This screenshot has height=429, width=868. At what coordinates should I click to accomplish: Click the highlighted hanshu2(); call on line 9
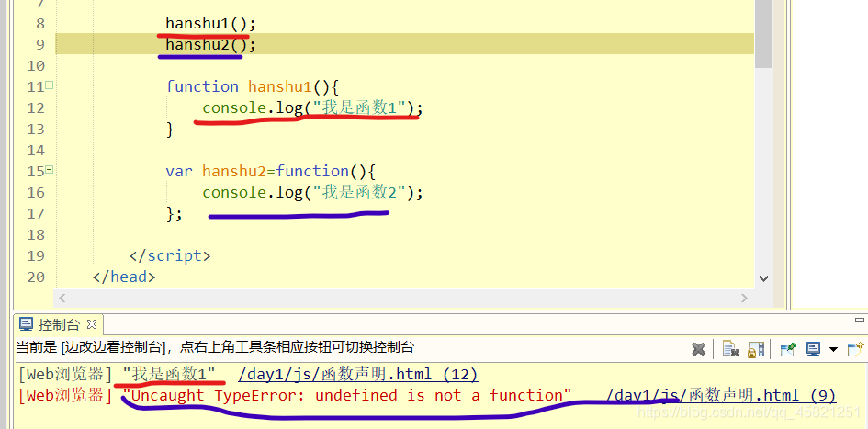click(211, 44)
